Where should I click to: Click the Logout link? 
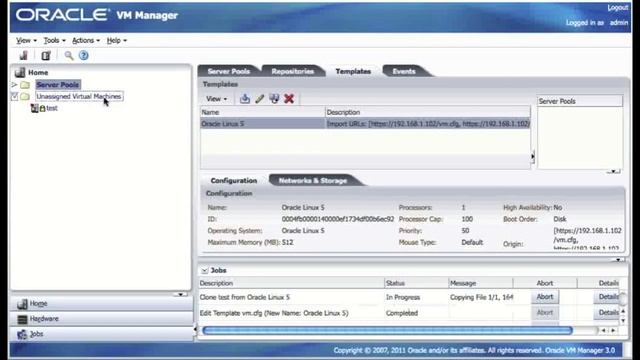tap(618, 8)
